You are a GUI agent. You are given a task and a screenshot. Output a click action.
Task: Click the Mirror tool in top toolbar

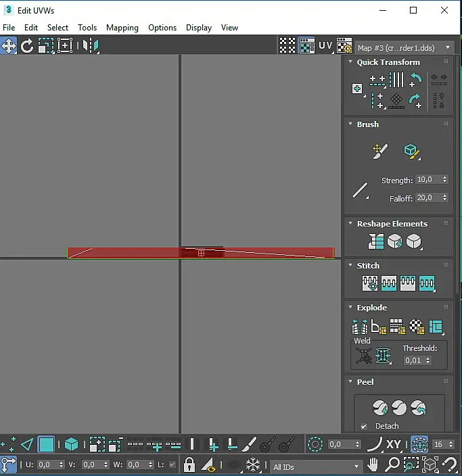click(91, 46)
